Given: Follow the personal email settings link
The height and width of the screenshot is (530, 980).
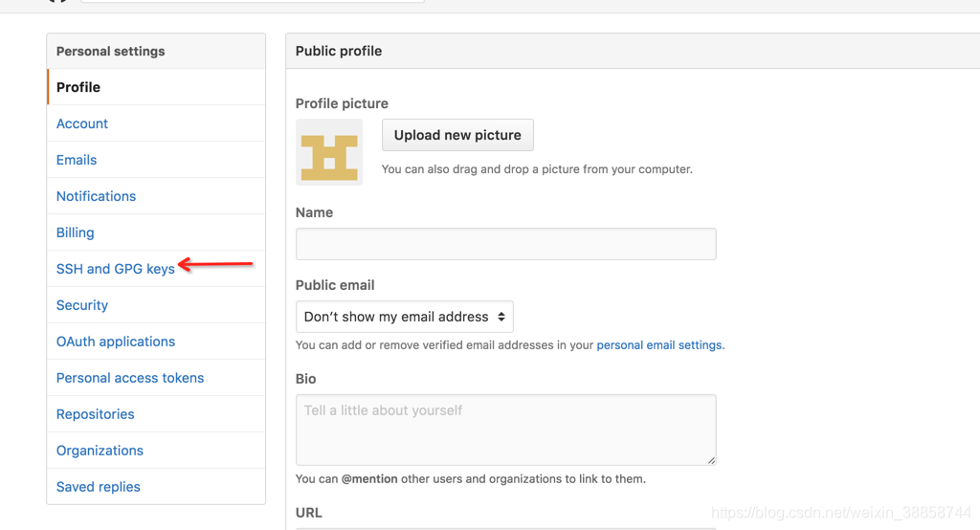Looking at the screenshot, I should coord(658,345).
